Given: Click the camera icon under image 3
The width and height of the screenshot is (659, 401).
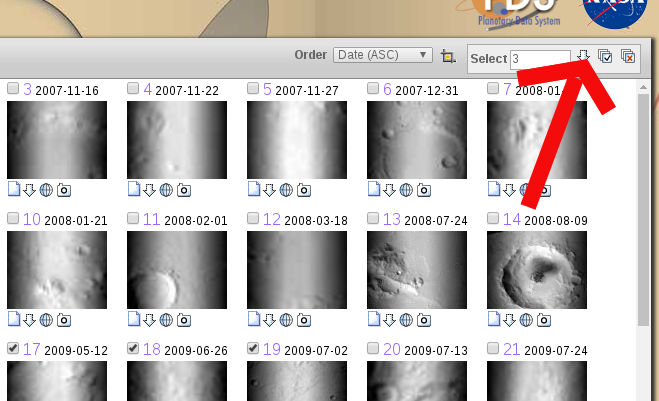Looking at the screenshot, I should point(64,190).
